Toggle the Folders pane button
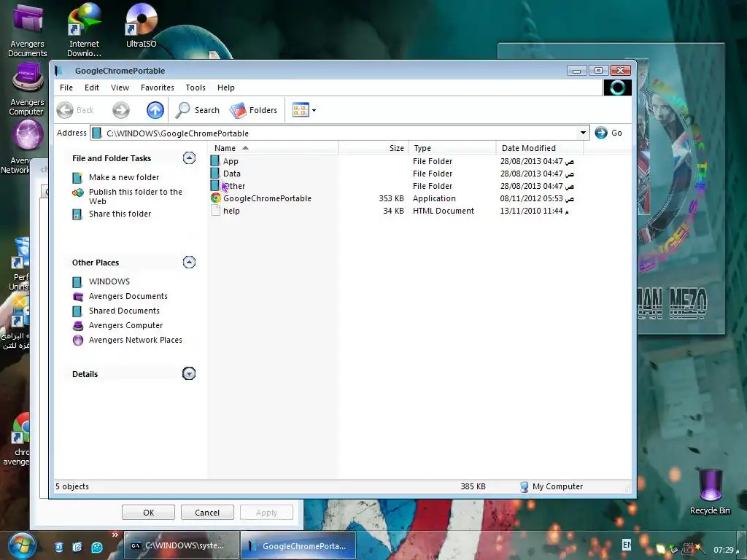This screenshot has height=560, width=747. [x=253, y=110]
